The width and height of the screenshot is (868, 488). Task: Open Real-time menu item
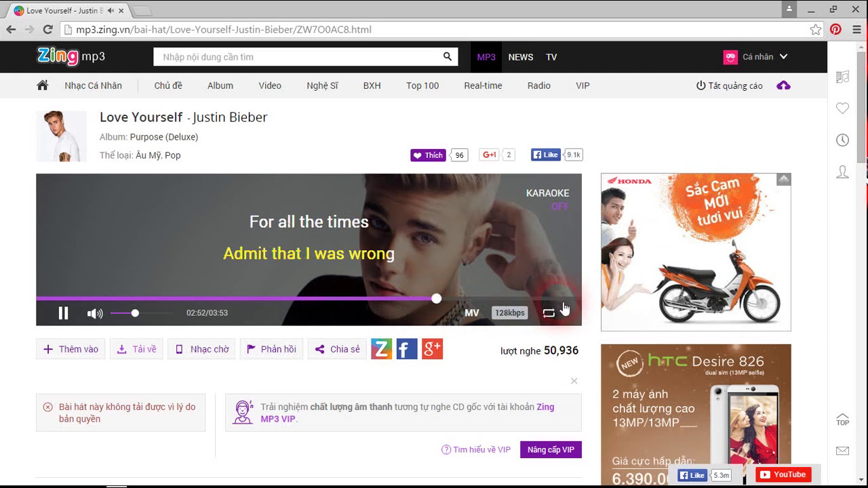click(x=483, y=85)
